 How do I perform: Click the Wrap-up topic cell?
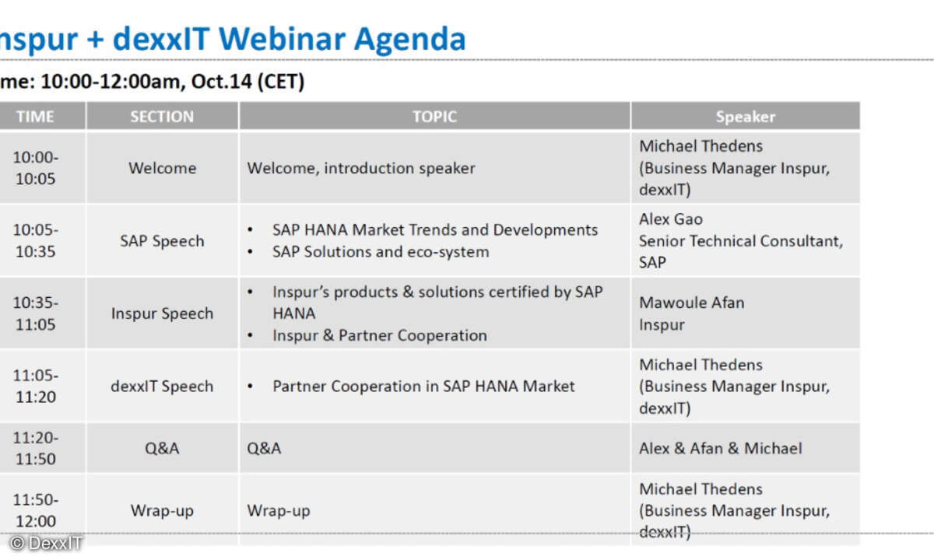434,509
